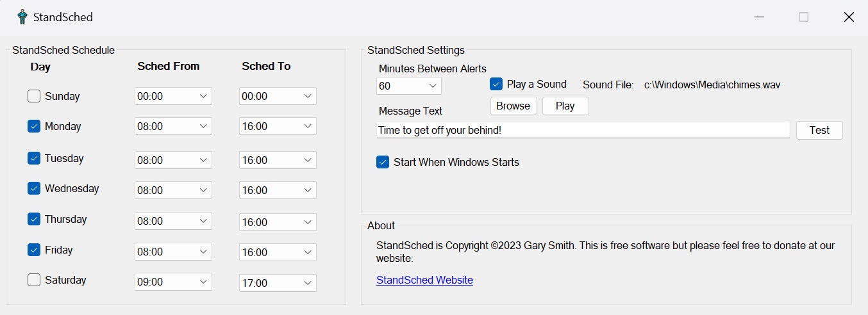
Task: Click the StandSched app icon in title bar
Action: click(x=22, y=17)
